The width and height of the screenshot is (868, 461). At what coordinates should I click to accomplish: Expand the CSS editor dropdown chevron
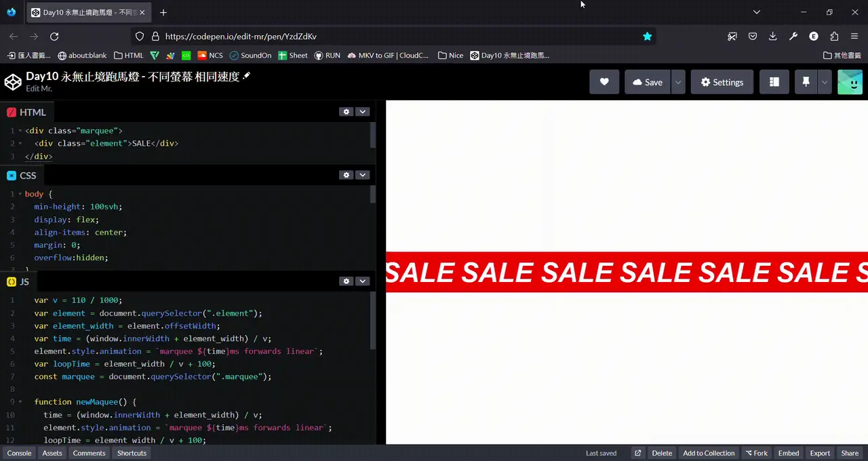[363, 175]
